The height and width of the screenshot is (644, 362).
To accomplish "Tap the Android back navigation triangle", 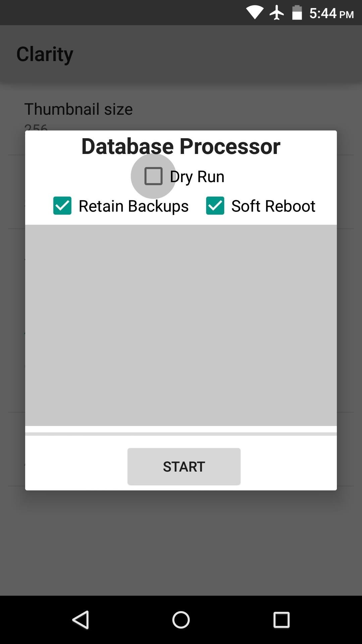I will pyautogui.click(x=81, y=620).
